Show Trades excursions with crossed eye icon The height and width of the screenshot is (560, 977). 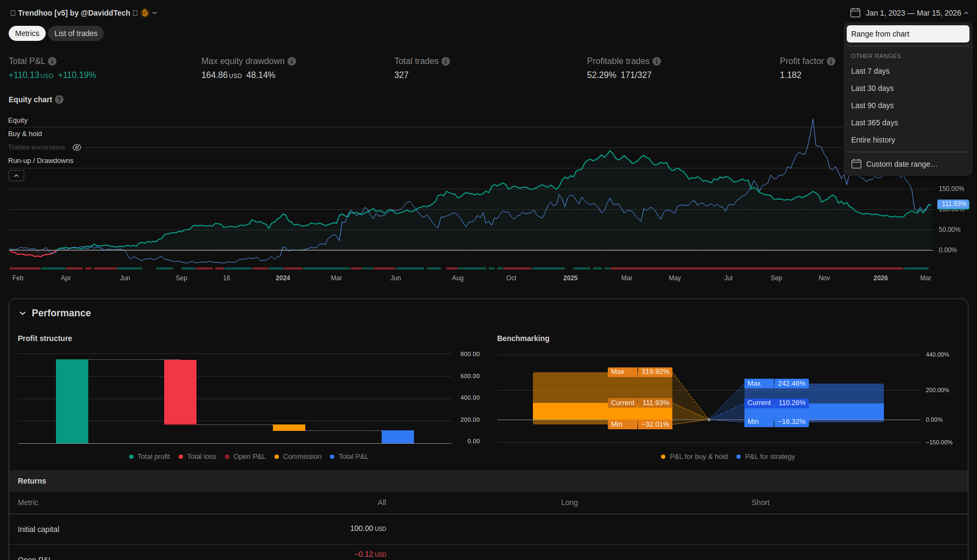coord(77,147)
